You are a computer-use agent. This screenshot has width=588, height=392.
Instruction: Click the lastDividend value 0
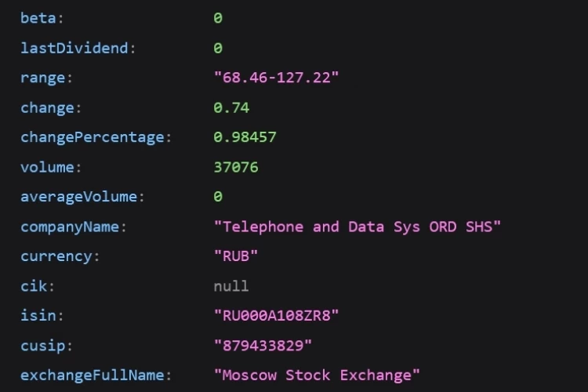pyautogui.click(x=218, y=48)
